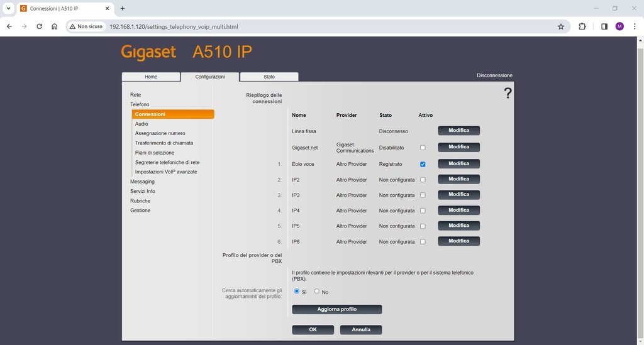Open the browser extensions puzzle icon
This screenshot has height=345, width=644.
point(582,26)
